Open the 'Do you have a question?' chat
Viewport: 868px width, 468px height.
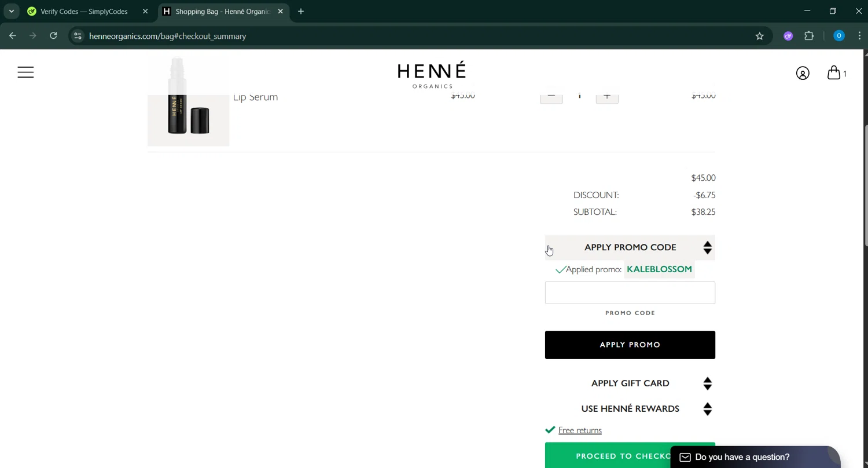tap(755, 457)
